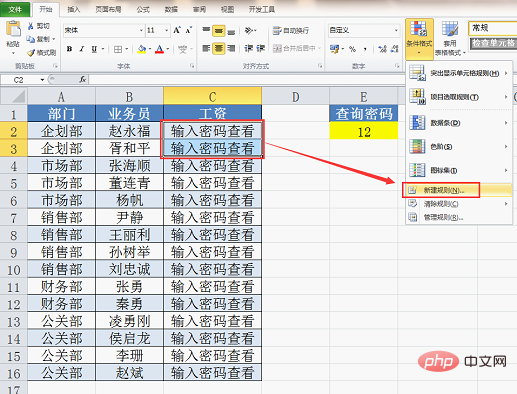The width and height of the screenshot is (517, 394).
Task: Click the Conditional Formatting button
Action: point(419,38)
